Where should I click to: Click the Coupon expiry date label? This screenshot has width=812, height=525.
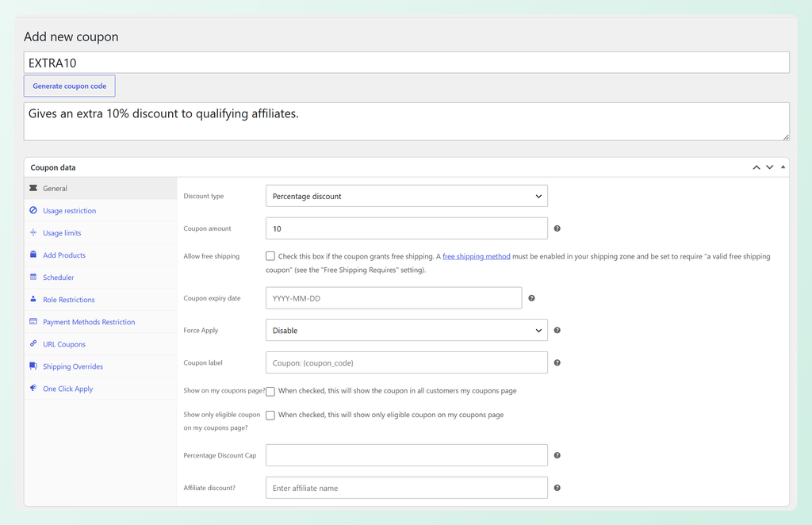[212, 298]
